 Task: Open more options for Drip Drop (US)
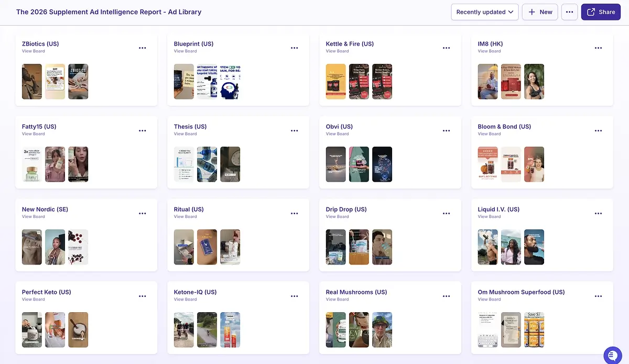click(447, 213)
